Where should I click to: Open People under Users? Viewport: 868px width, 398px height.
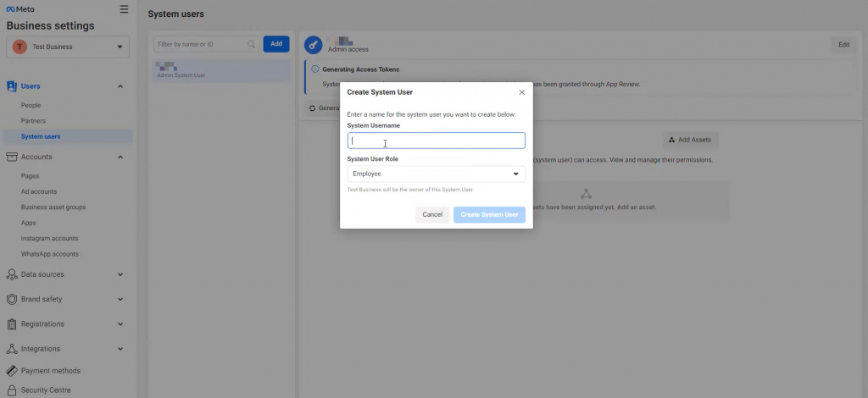(31, 105)
